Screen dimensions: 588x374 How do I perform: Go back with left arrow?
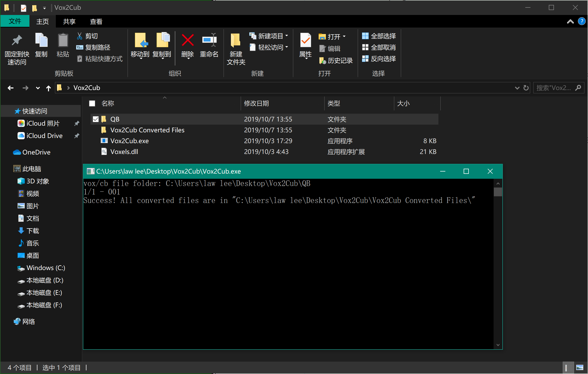[11, 88]
